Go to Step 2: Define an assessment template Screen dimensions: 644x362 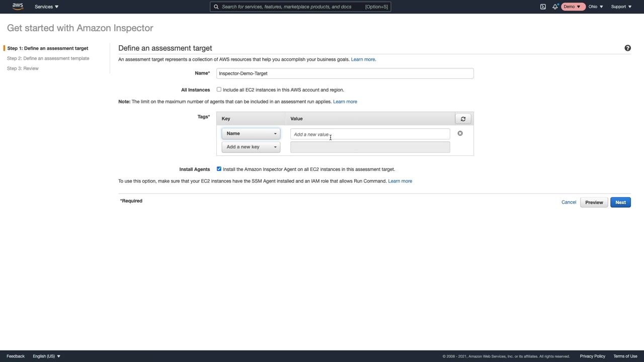pyautogui.click(x=48, y=58)
